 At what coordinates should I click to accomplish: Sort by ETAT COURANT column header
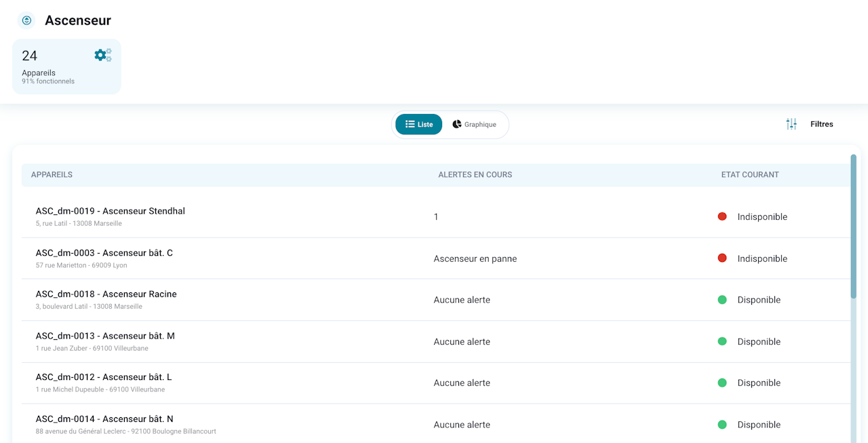tap(750, 174)
